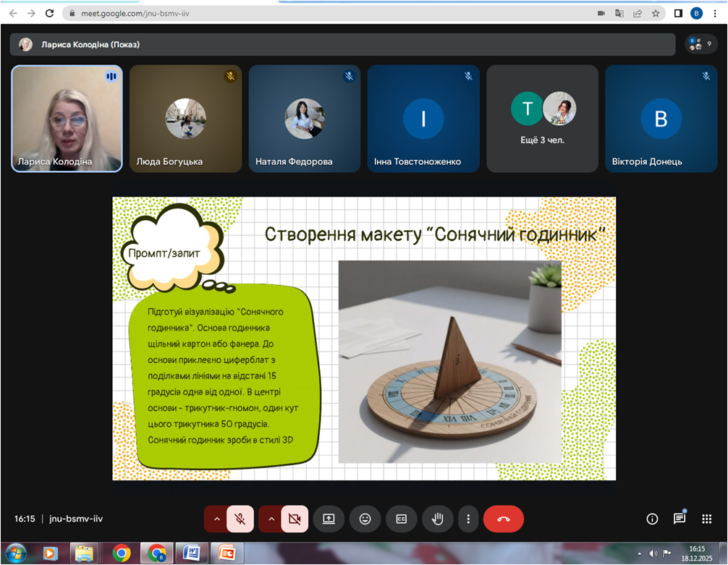Open the activities grid icon
The width and height of the screenshot is (728, 565).
point(706,519)
